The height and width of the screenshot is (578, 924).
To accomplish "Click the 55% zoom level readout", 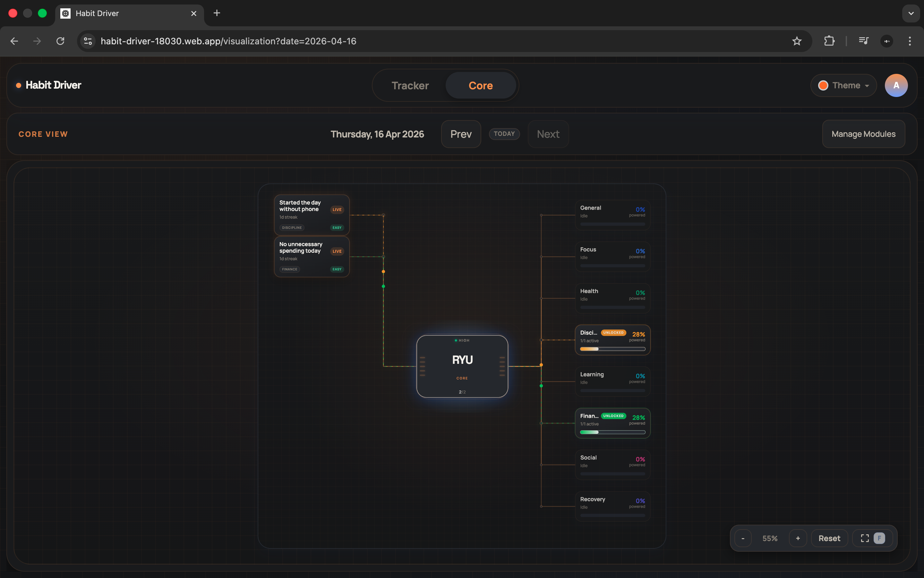I will [x=770, y=538].
